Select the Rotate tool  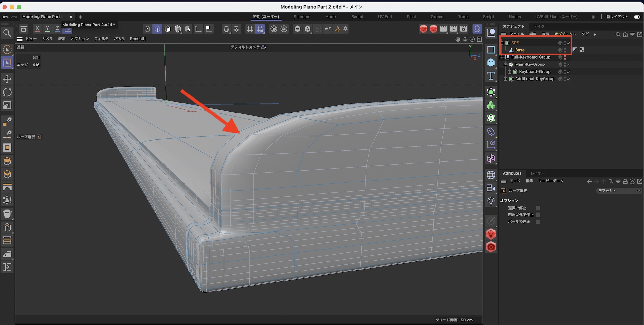coord(7,92)
